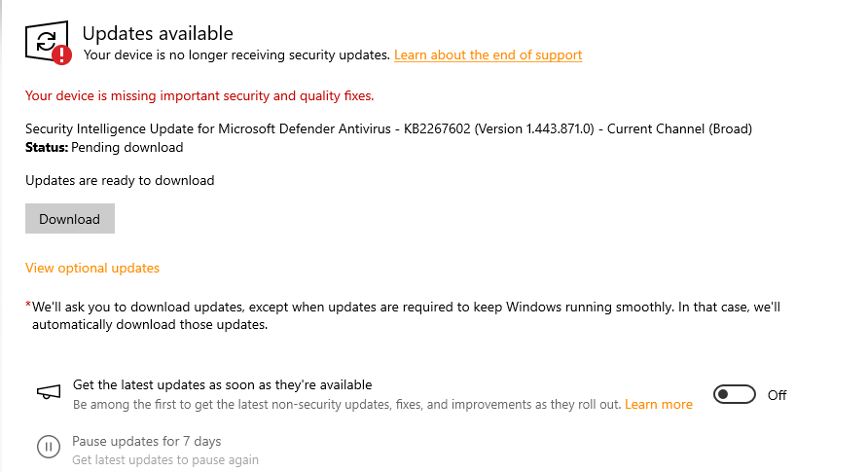Turn on Get the latest updates toggle
868x472 pixels.
coord(735,394)
